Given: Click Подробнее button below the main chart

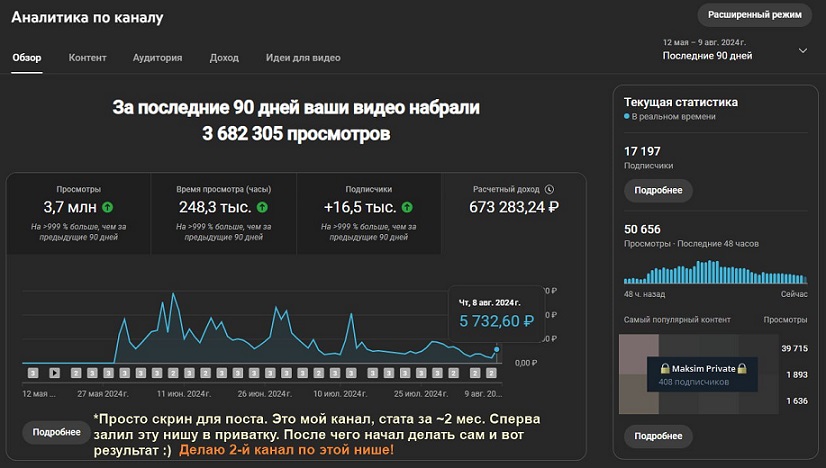Looking at the screenshot, I should coord(56,432).
